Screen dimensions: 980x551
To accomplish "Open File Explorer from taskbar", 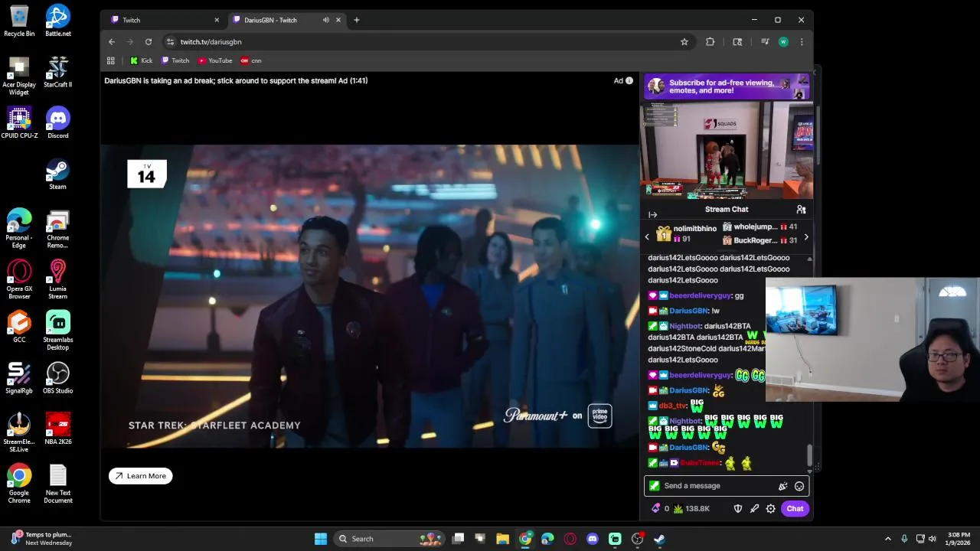I will [503, 539].
